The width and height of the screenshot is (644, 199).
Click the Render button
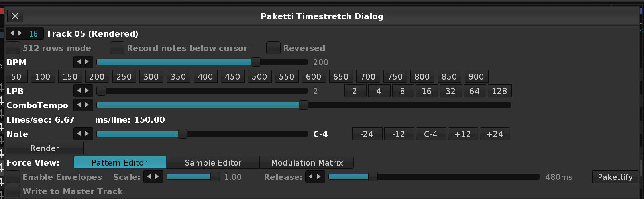pyautogui.click(x=45, y=148)
